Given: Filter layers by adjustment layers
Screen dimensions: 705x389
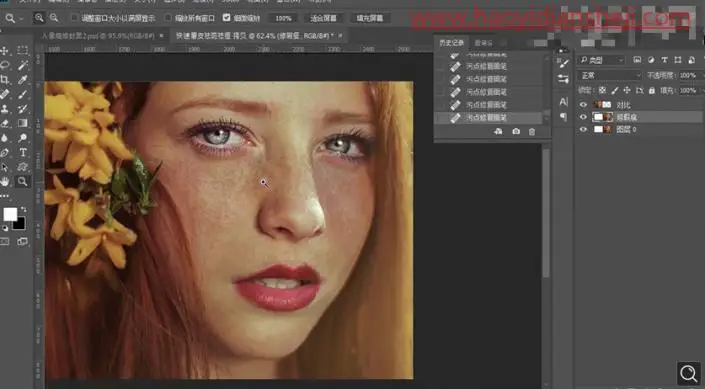Looking at the screenshot, I should tap(651, 60).
